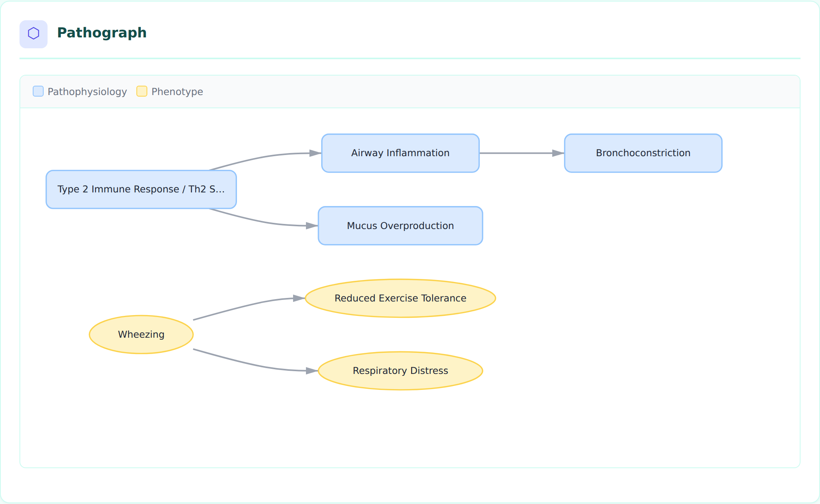Screen dimensions: 820x504
Task: Click the yellow Phenotype legend swatch
Action: click(142, 91)
